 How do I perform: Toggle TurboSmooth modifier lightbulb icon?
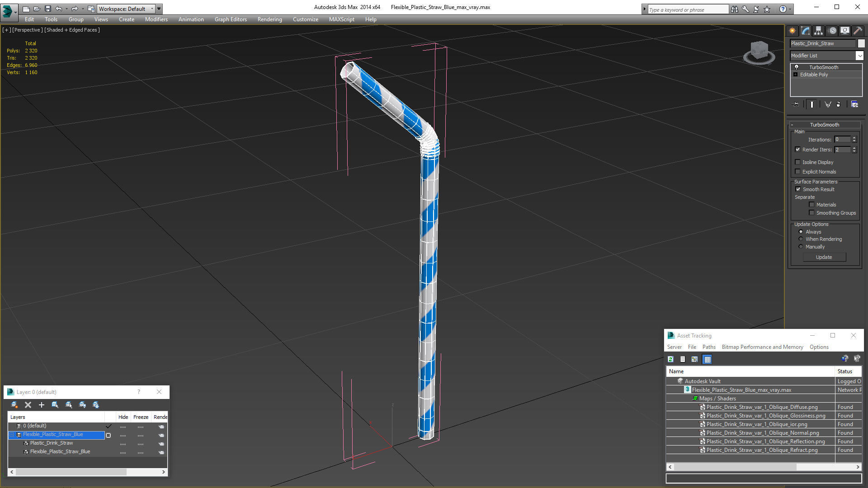click(x=797, y=67)
